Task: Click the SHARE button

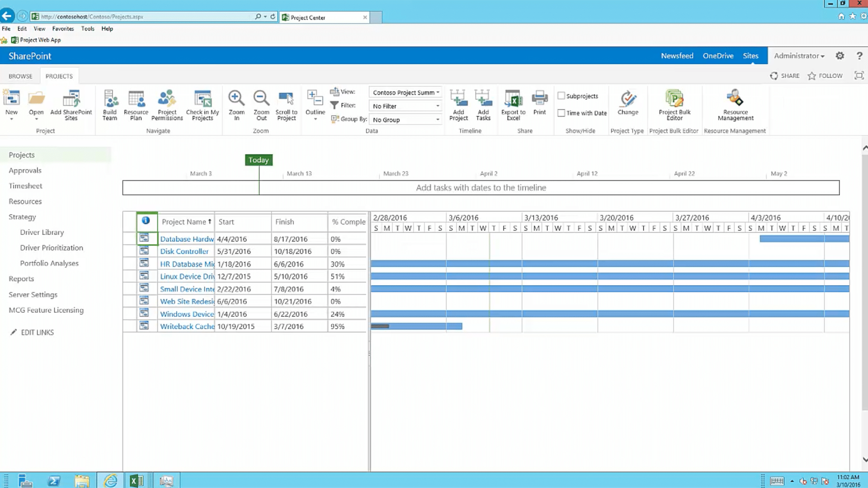Action: (x=785, y=75)
